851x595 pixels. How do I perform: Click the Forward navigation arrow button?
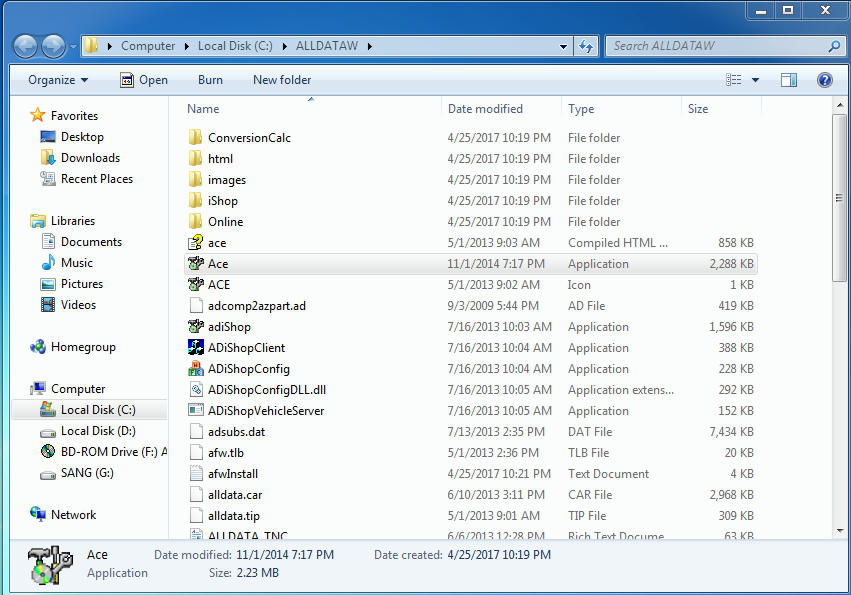pos(54,46)
